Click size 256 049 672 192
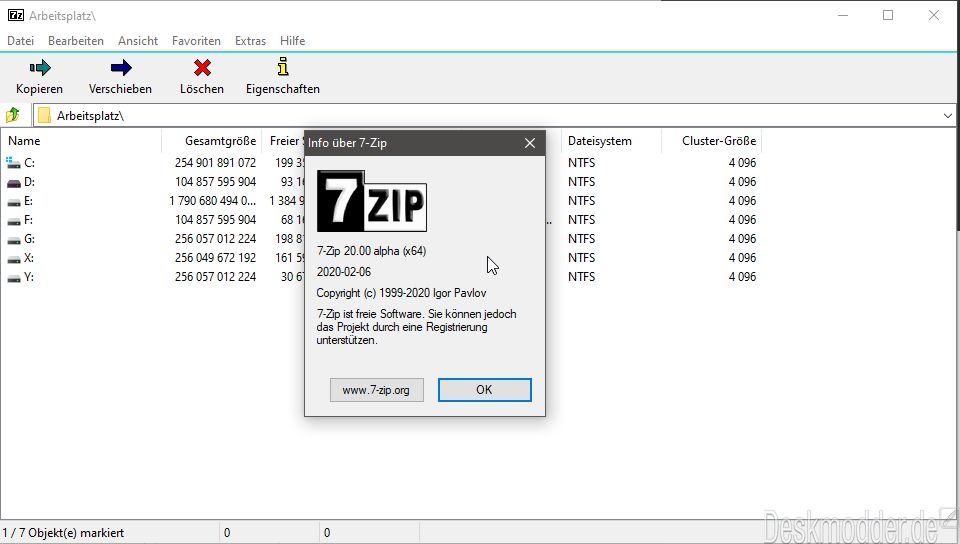This screenshot has width=960, height=544. pos(216,258)
